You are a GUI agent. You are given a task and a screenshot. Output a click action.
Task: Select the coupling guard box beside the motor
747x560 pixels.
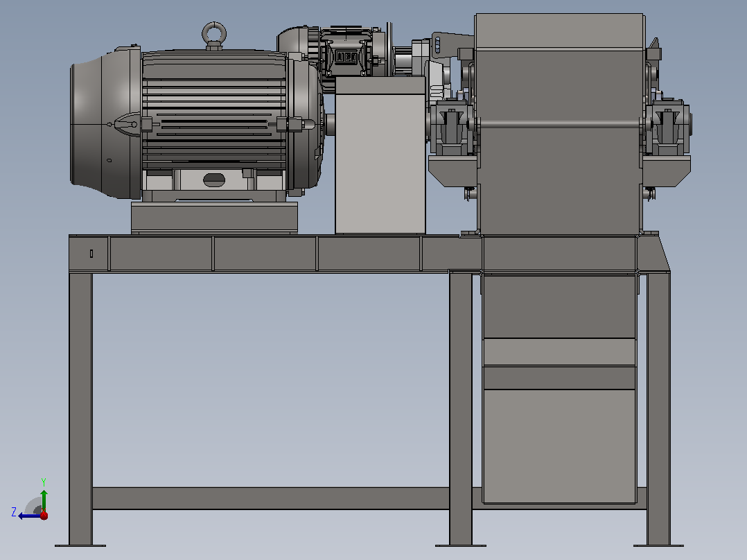tap(380, 155)
